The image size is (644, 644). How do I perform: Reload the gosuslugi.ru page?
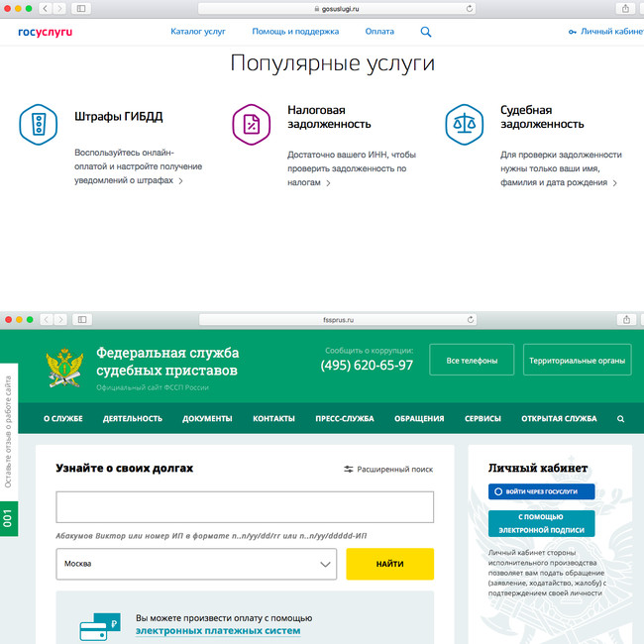[x=469, y=8]
